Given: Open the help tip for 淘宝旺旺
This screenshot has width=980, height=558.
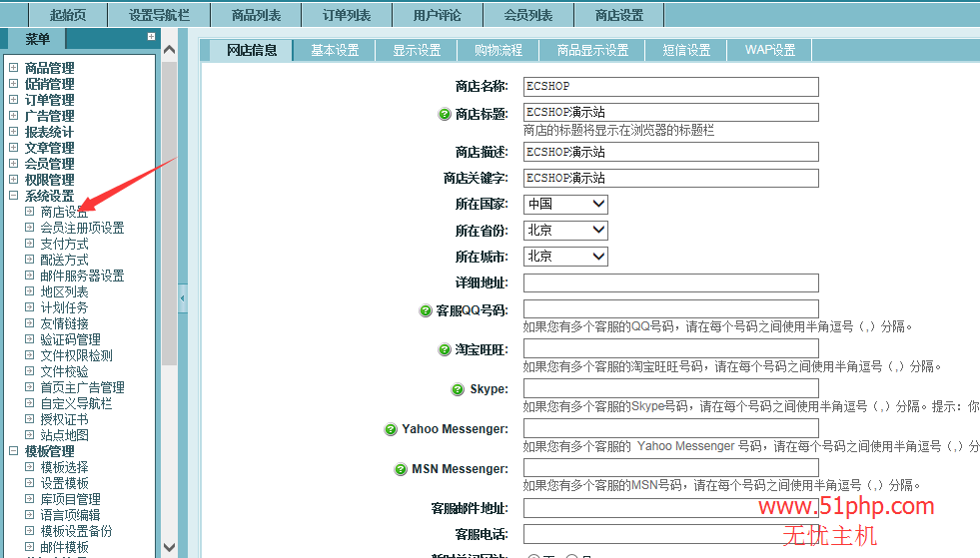Looking at the screenshot, I should [445, 349].
